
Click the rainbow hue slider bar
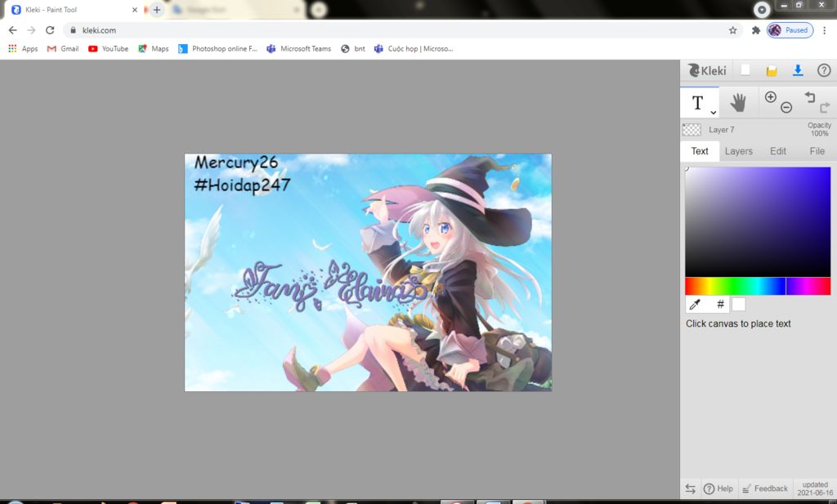tap(758, 286)
